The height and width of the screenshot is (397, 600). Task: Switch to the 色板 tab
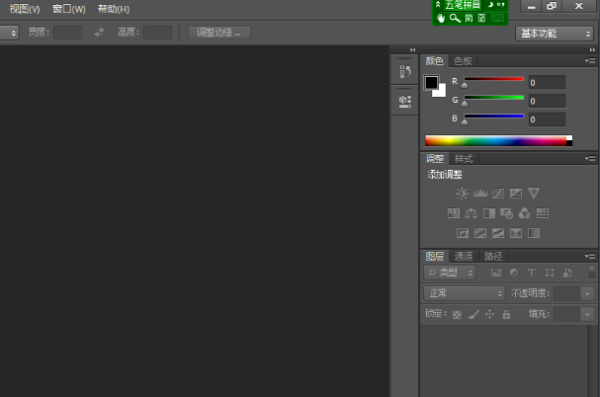[x=463, y=60]
